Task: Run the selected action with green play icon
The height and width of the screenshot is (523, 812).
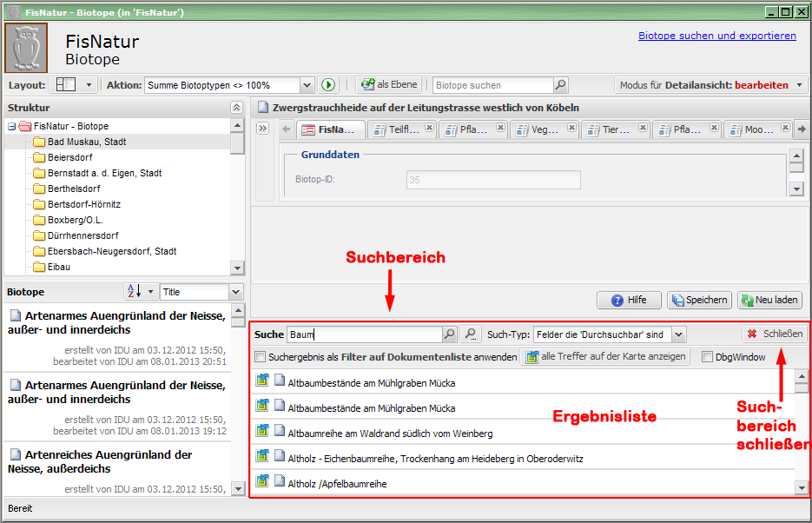Action: point(327,85)
